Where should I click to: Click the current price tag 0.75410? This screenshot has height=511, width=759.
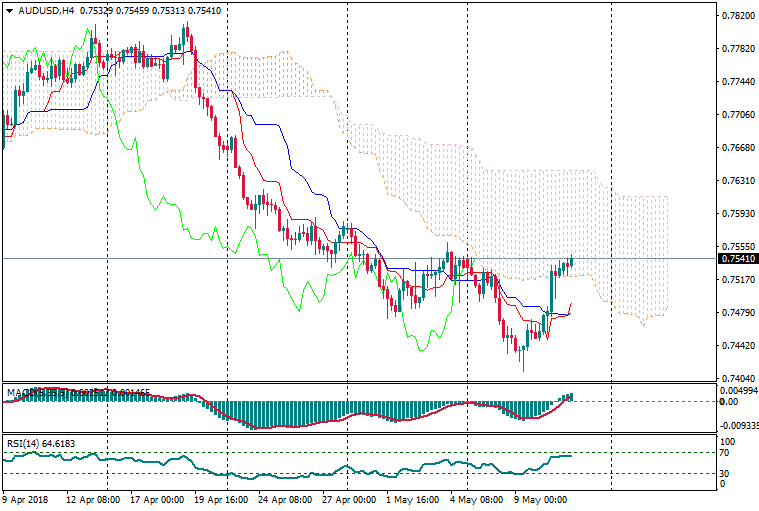737,259
